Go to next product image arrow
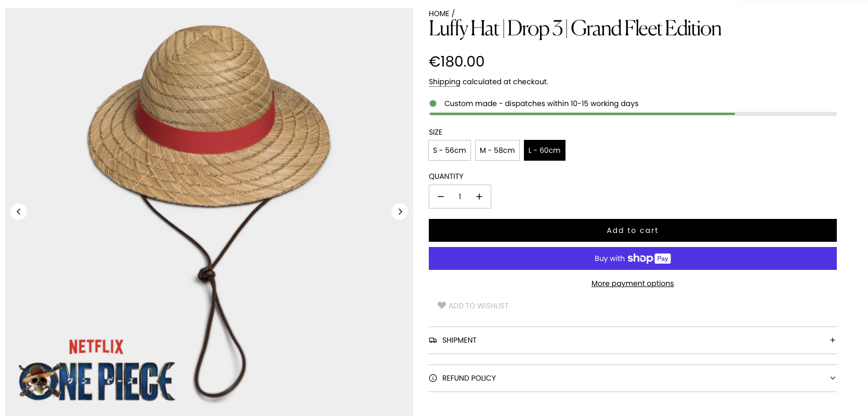Screen dimensions: 868x416 pyautogui.click(x=400, y=212)
